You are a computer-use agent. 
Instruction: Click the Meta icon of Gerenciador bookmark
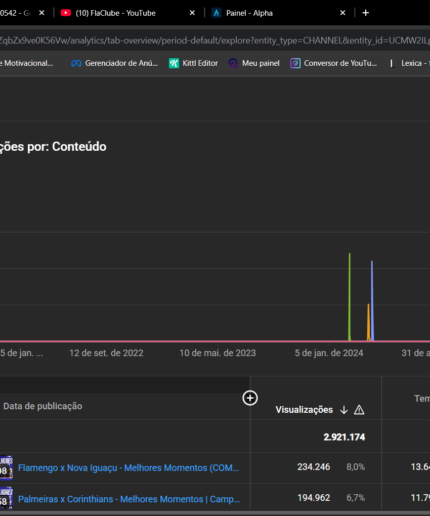point(76,63)
